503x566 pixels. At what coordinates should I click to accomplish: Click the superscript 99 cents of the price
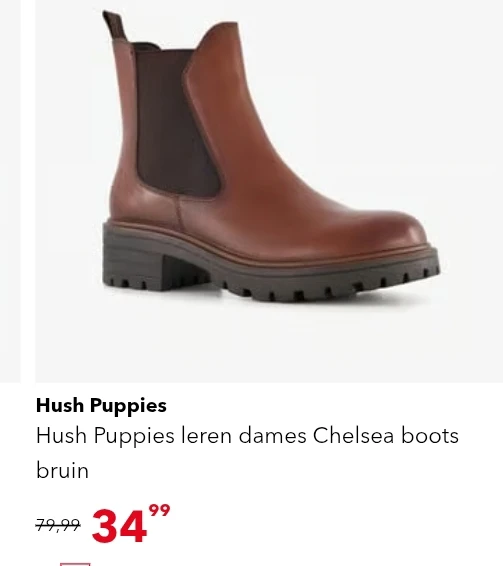[x=160, y=511]
